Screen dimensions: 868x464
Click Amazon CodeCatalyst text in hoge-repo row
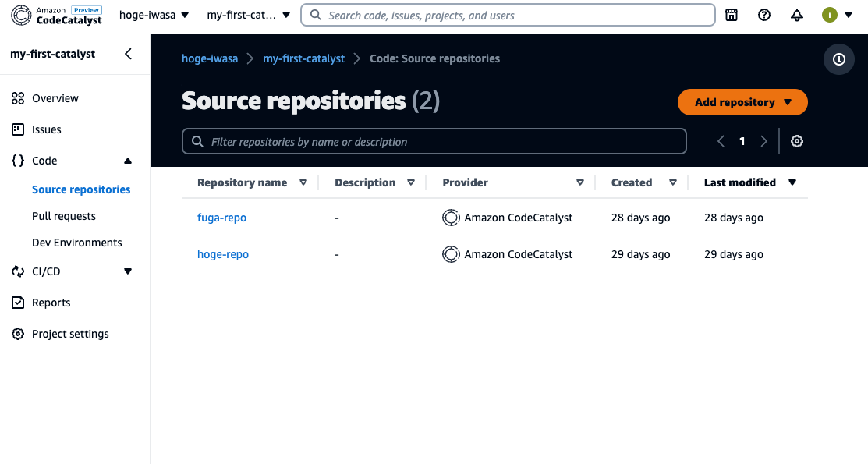pyautogui.click(x=518, y=254)
